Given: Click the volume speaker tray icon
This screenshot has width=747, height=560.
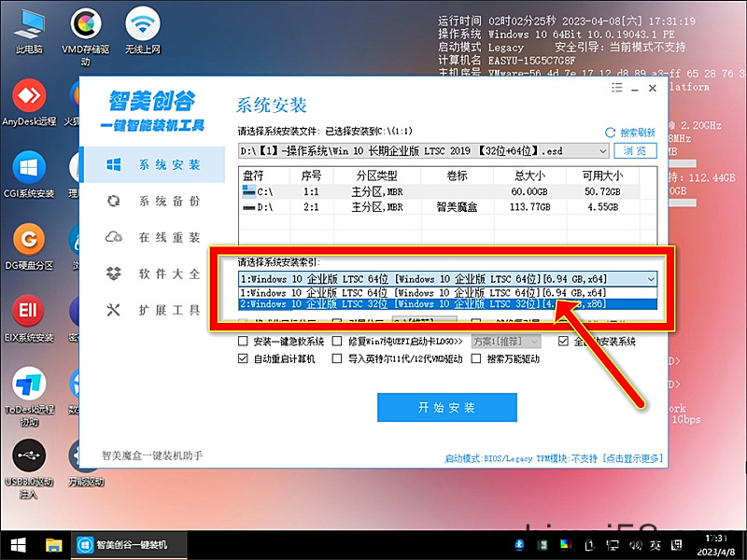Looking at the screenshot, I should coord(635,544).
